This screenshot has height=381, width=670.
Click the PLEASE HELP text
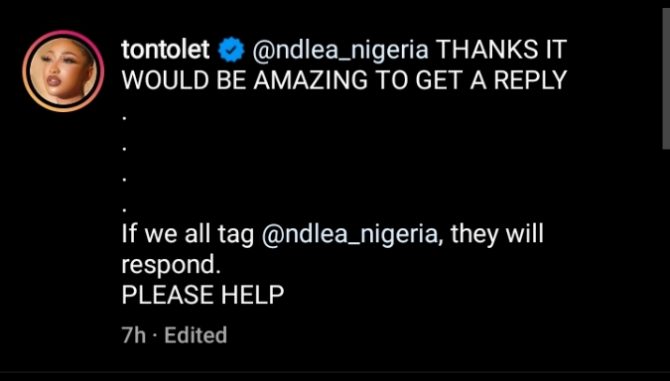(203, 295)
